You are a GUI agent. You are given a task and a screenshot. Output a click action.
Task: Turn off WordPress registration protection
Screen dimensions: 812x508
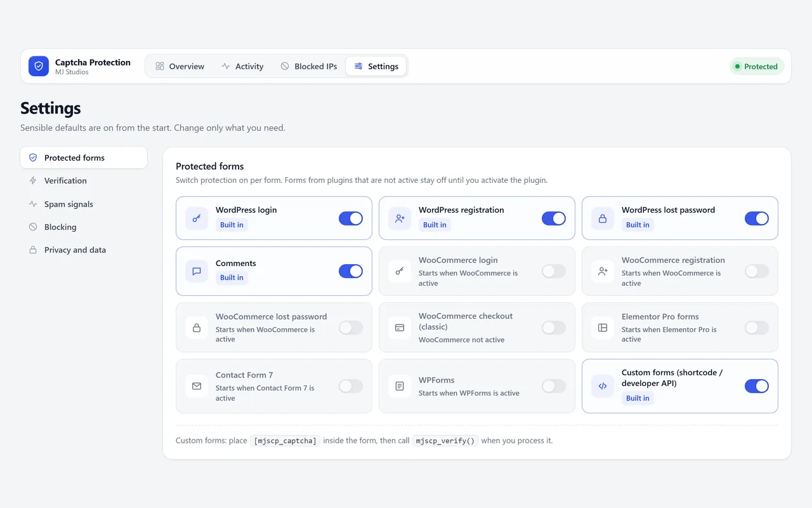554,218
